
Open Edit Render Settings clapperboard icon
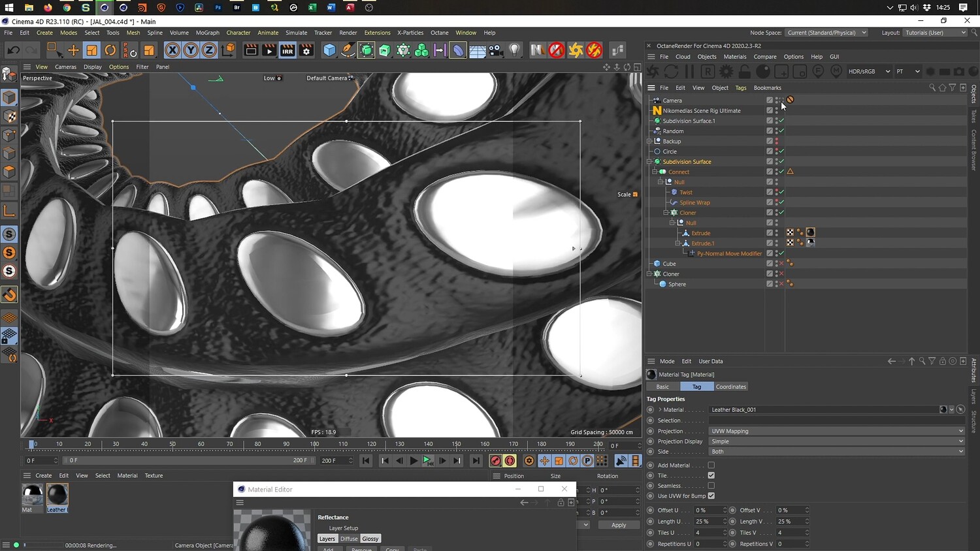306,50
